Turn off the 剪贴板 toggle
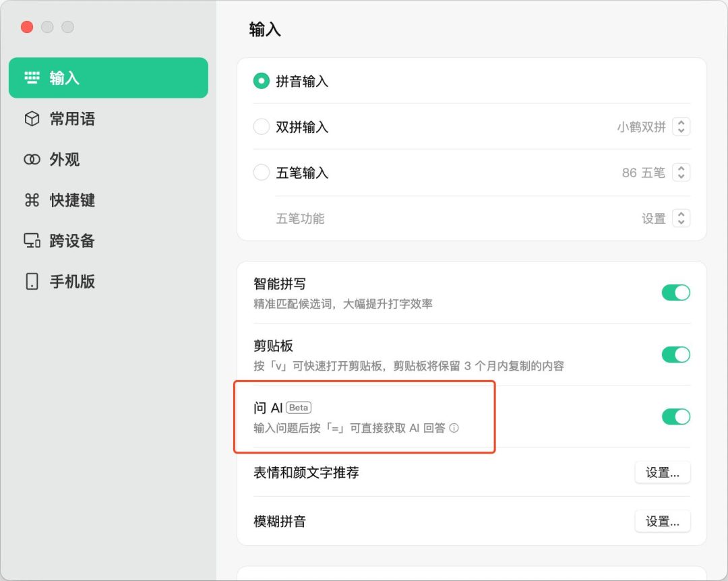This screenshot has width=728, height=581. tap(676, 355)
